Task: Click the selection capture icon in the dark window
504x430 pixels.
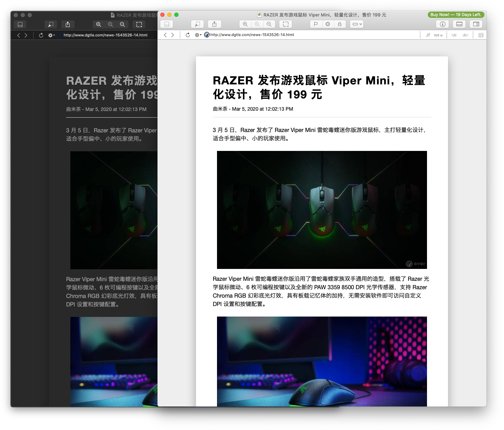Action: coord(51,25)
